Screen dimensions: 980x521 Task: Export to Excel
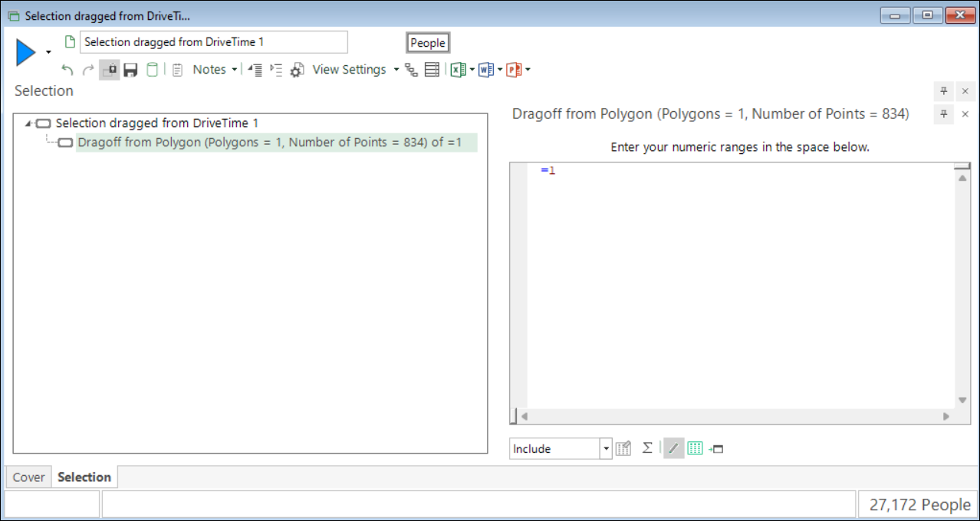point(458,70)
